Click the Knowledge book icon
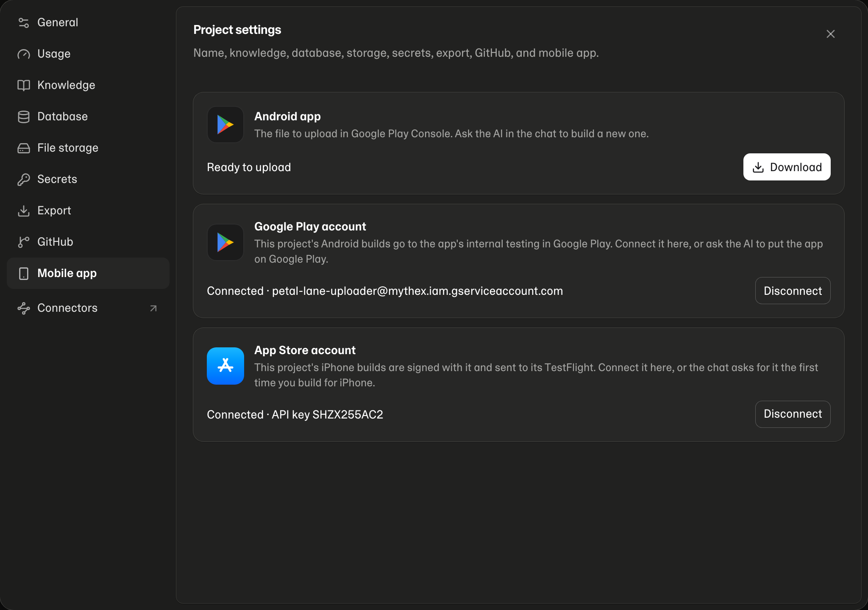The image size is (868, 610). tap(24, 85)
